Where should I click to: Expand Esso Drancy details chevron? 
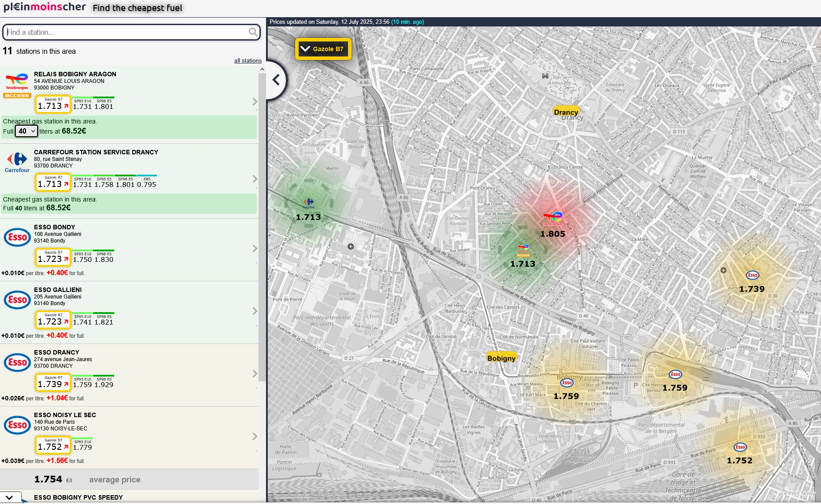[x=255, y=374]
